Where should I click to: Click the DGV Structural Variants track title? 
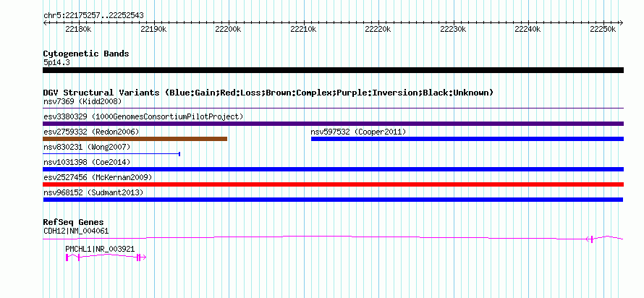tap(268, 93)
